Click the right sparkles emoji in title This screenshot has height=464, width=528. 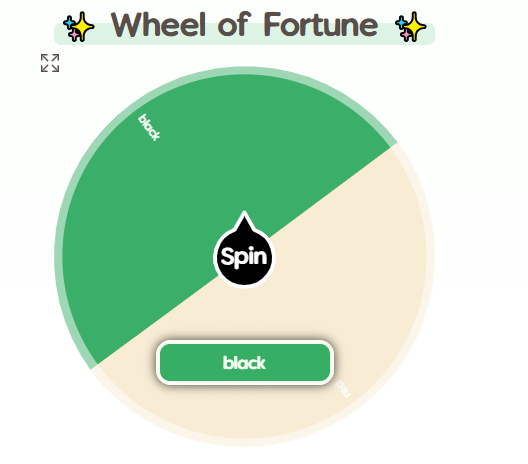[411, 27]
